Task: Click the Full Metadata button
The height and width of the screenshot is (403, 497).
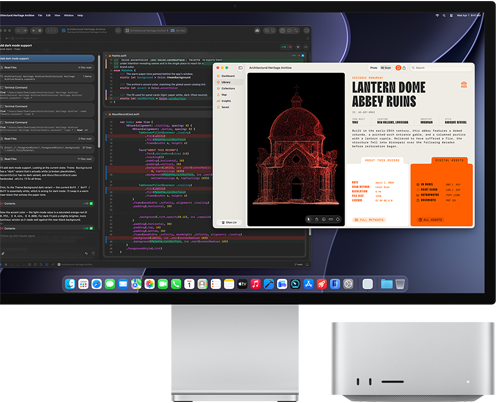Action: click(369, 220)
